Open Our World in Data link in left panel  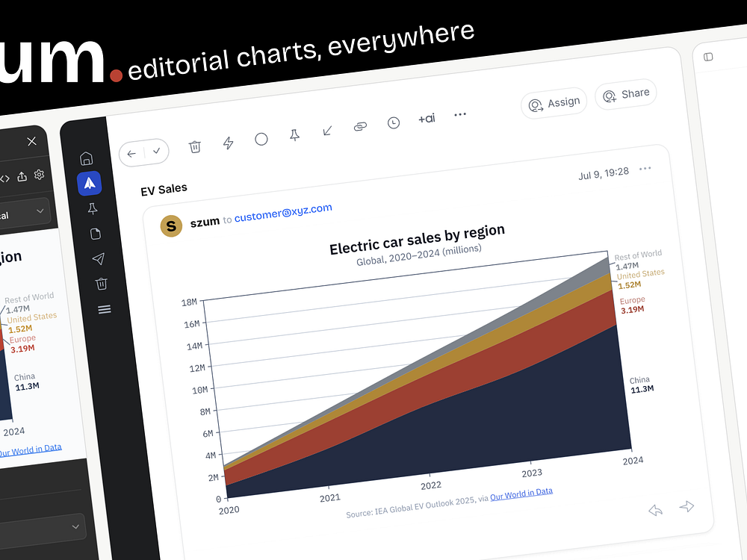pyautogui.click(x=30, y=450)
